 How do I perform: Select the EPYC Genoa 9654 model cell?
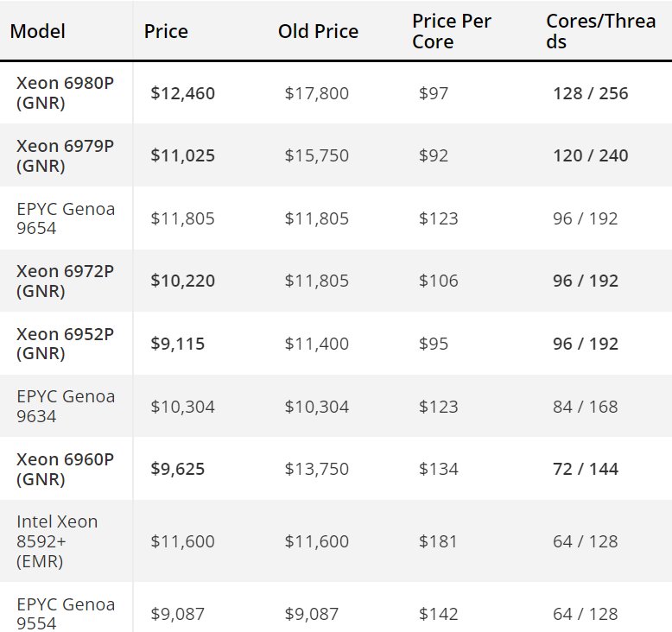[66, 218]
